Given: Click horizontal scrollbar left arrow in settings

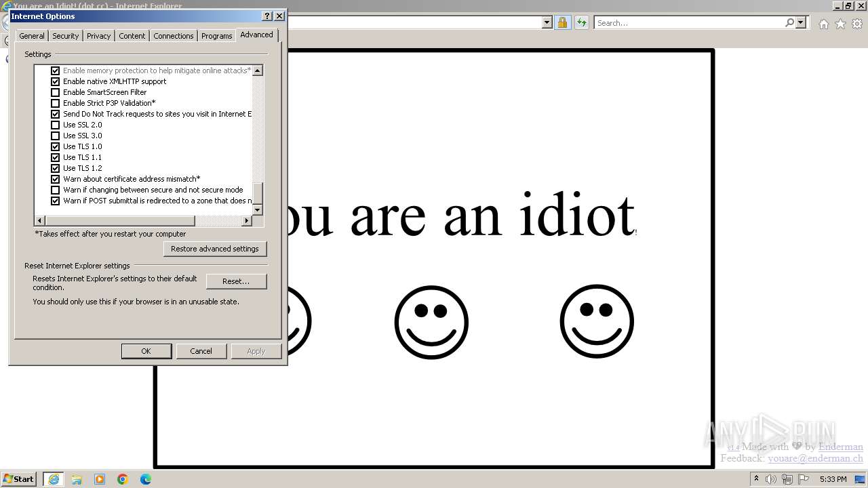Looking at the screenshot, I should point(40,221).
